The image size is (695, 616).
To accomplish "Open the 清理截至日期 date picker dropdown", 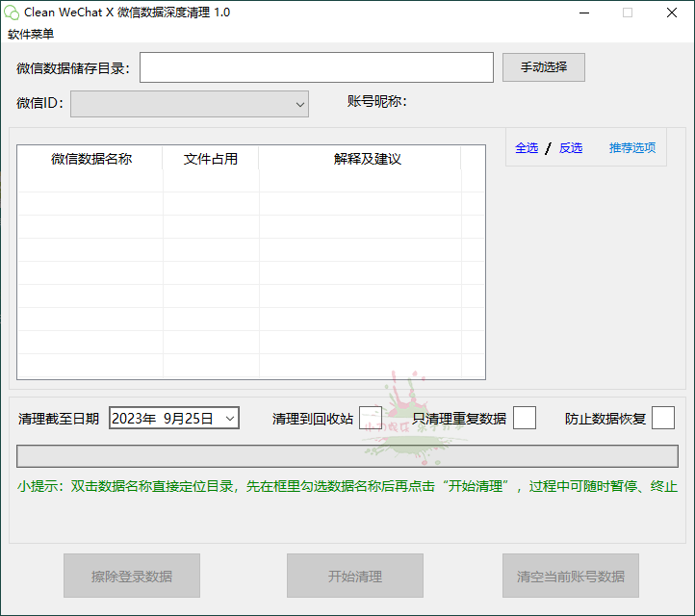I will coord(229,418).
